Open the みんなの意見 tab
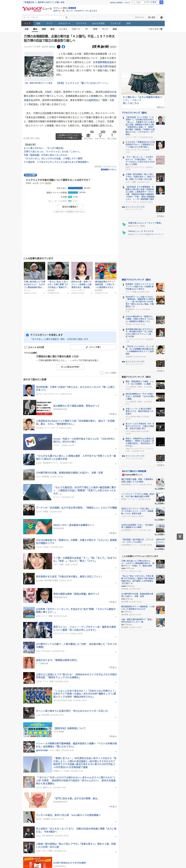186x868 pixels. tap(98, 24)
